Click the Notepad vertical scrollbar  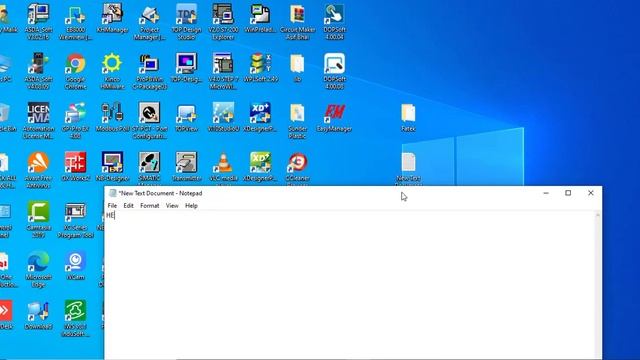[x=598, y=286]
